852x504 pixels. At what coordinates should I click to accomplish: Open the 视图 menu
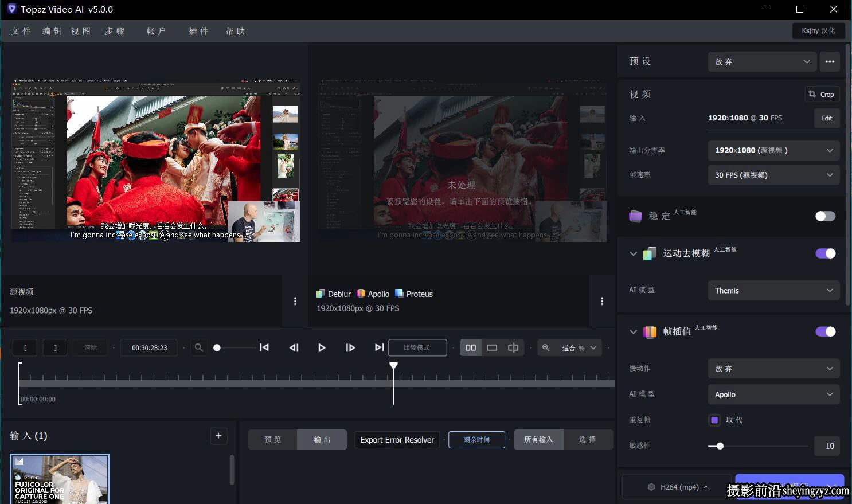(x=81, y=31)
